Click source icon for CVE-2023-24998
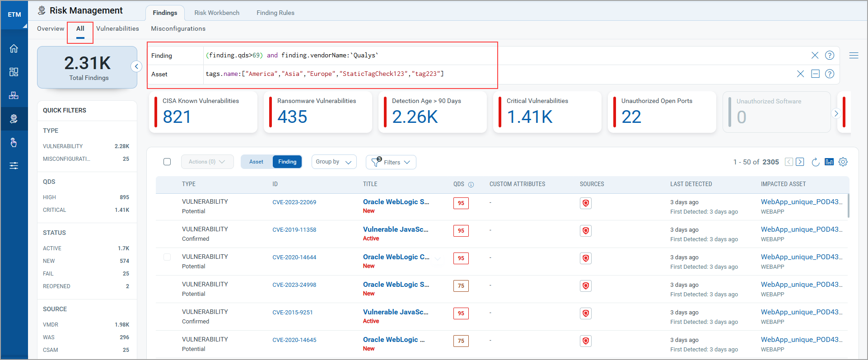 (586, 286)
